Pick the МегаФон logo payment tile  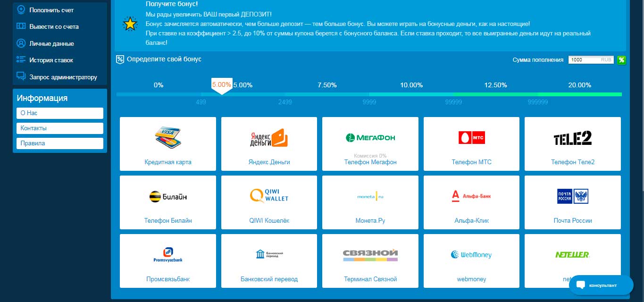click(370, 138)
